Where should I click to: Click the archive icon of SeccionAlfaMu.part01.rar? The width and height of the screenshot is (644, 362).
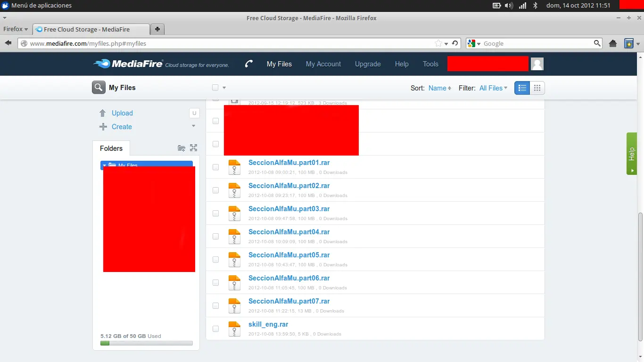pos(234,167)
